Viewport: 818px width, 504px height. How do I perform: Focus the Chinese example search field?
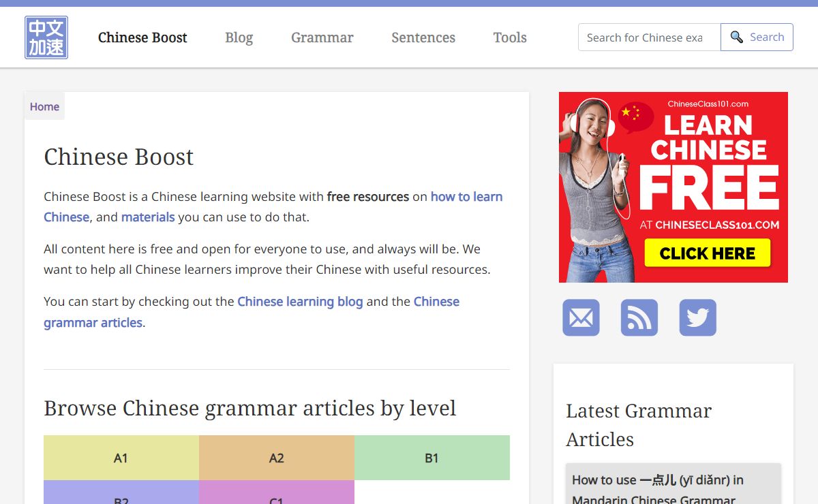(650, 37)
